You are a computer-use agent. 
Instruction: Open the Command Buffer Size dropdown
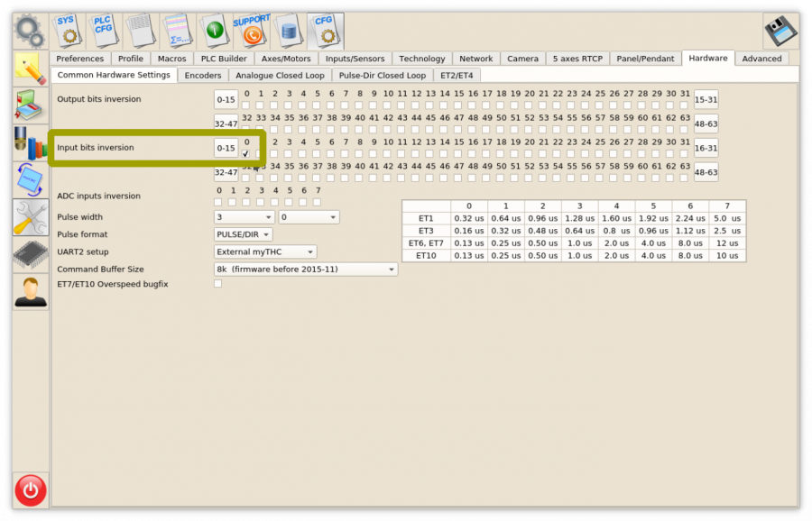coord(305,269)
